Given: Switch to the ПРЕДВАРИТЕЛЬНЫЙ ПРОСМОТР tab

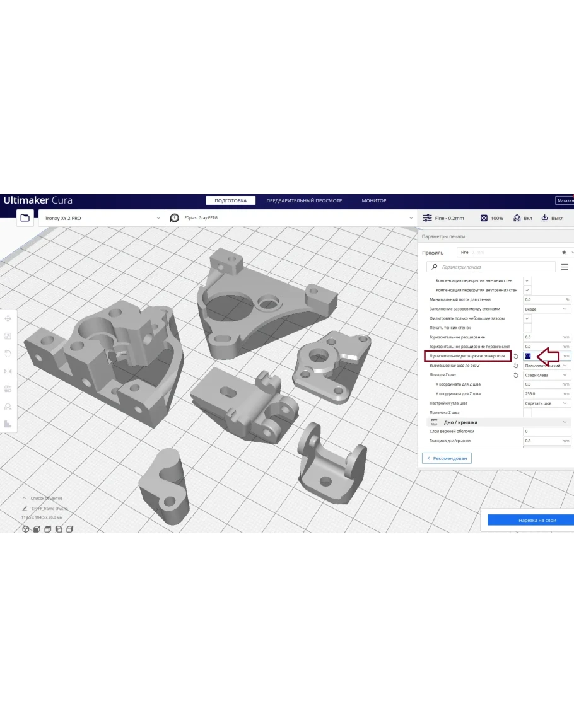Looking at the screenshot, I should [x=304, y=201].
